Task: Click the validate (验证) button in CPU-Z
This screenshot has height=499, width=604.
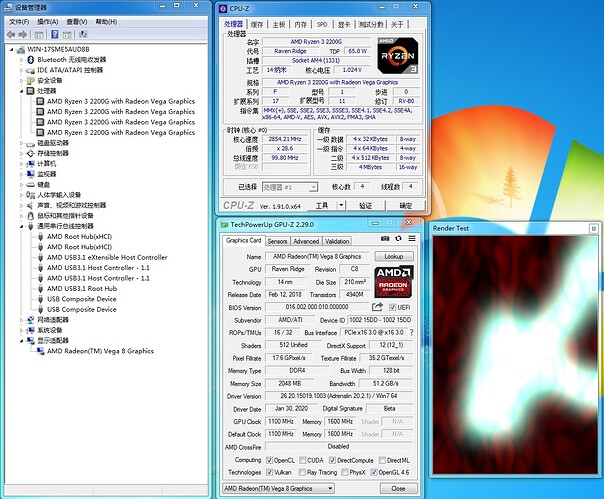Action: pos(366,205)
